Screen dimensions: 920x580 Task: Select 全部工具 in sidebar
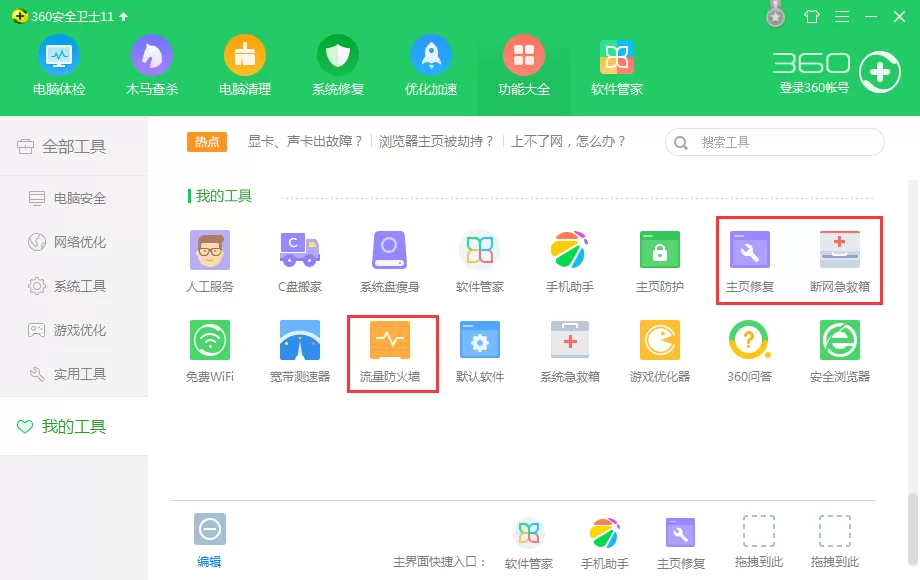(74, 146)
